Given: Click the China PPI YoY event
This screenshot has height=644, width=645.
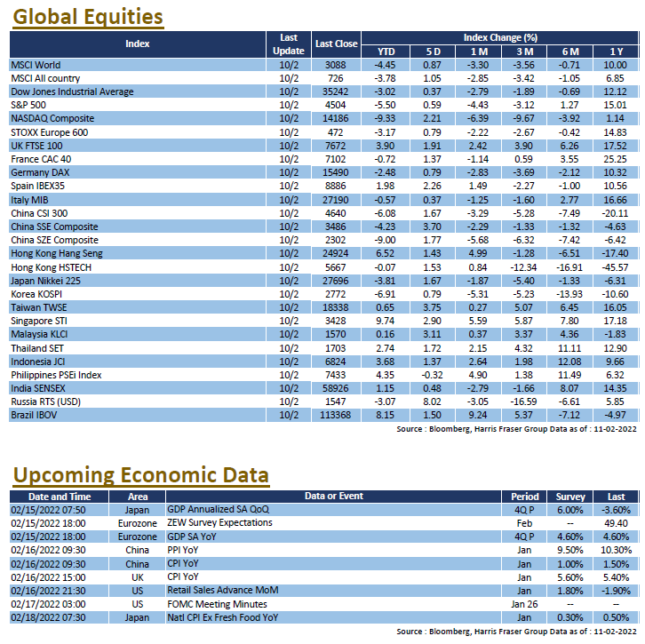Looking at the screenshot, I should click(183, 550).
